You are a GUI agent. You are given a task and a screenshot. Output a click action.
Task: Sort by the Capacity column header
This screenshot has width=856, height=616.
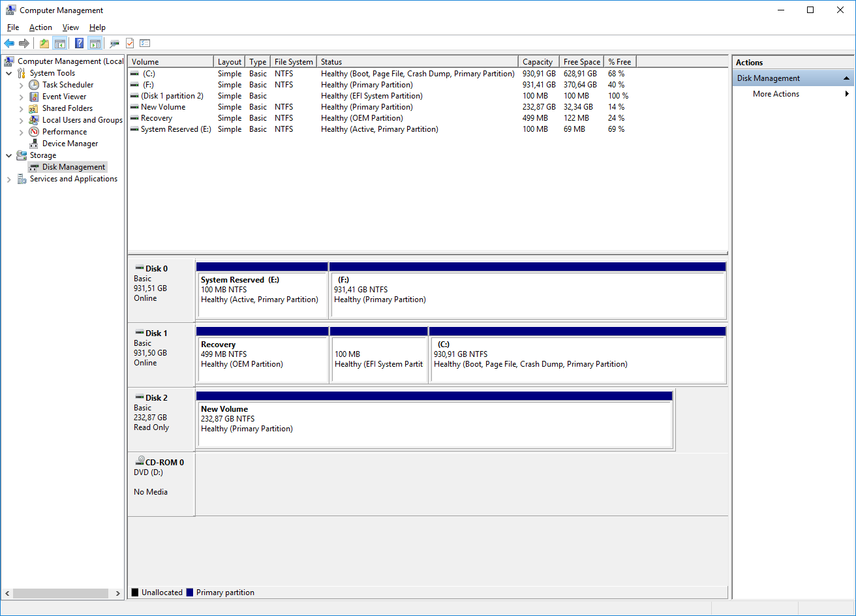coord(539,62)
